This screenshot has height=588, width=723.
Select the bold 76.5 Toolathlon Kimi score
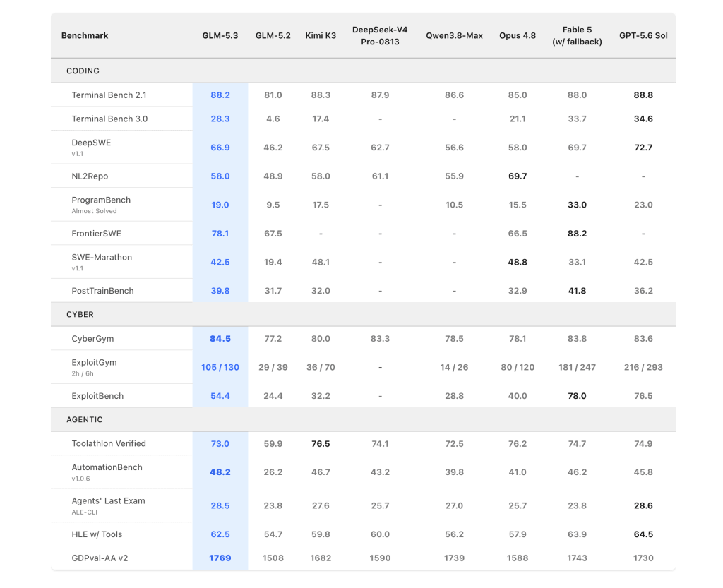point(321,444)
